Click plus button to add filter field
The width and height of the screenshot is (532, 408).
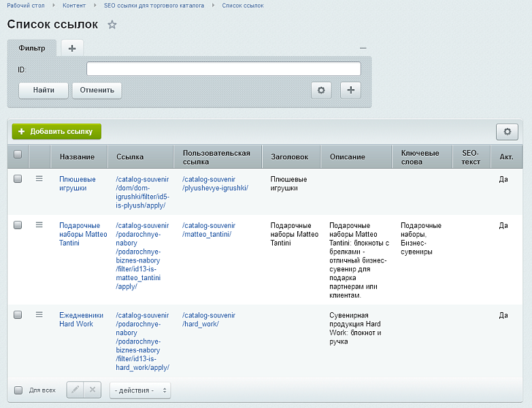[350, 90]
